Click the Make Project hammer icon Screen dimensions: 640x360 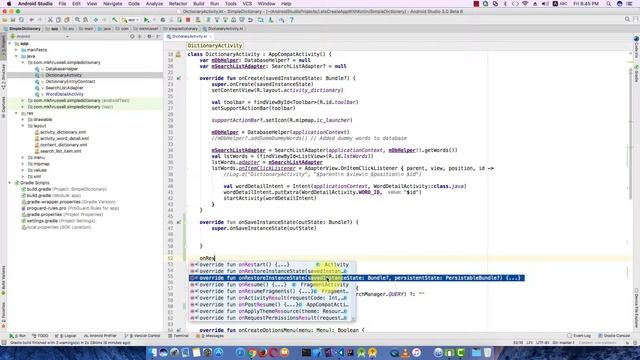pyautogui.click(x=115, y=20)
